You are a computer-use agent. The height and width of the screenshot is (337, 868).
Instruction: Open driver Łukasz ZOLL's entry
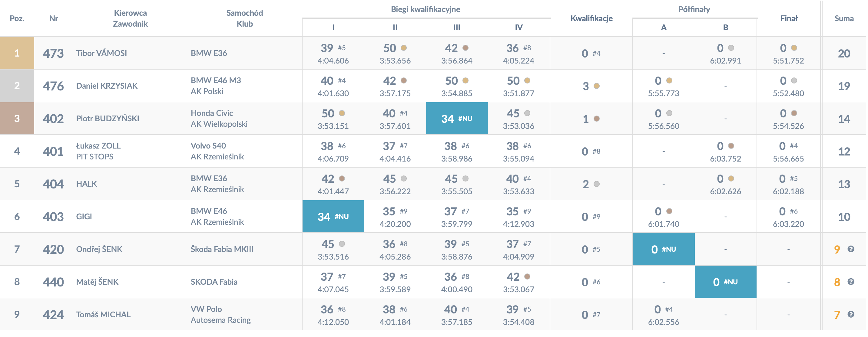(x=98, y=146)
